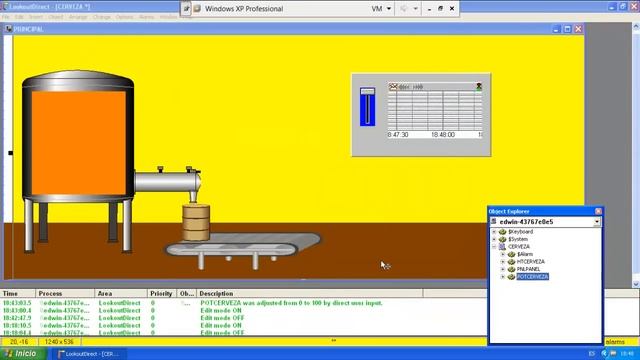
Task: Select $Alarm object in the tree
Action: 525,254
